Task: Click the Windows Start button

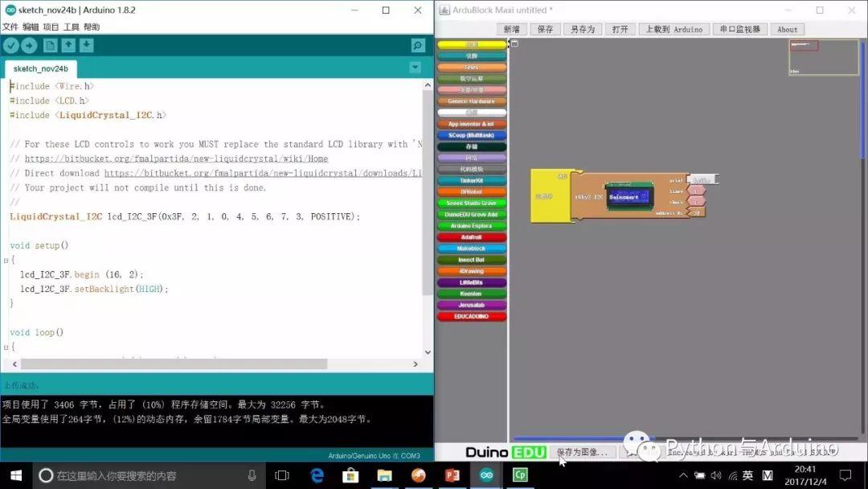Action: coord(16,475)
